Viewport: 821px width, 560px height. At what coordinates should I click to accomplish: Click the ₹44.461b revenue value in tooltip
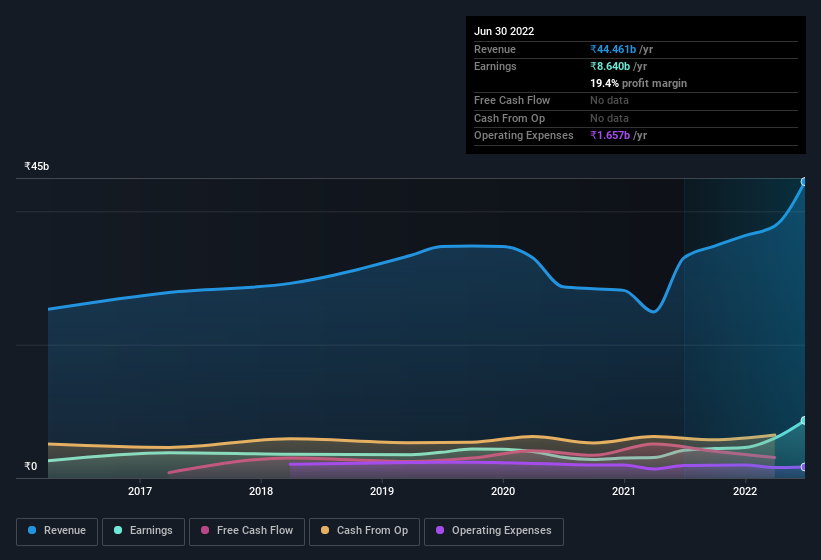click(x=613, y=49)
